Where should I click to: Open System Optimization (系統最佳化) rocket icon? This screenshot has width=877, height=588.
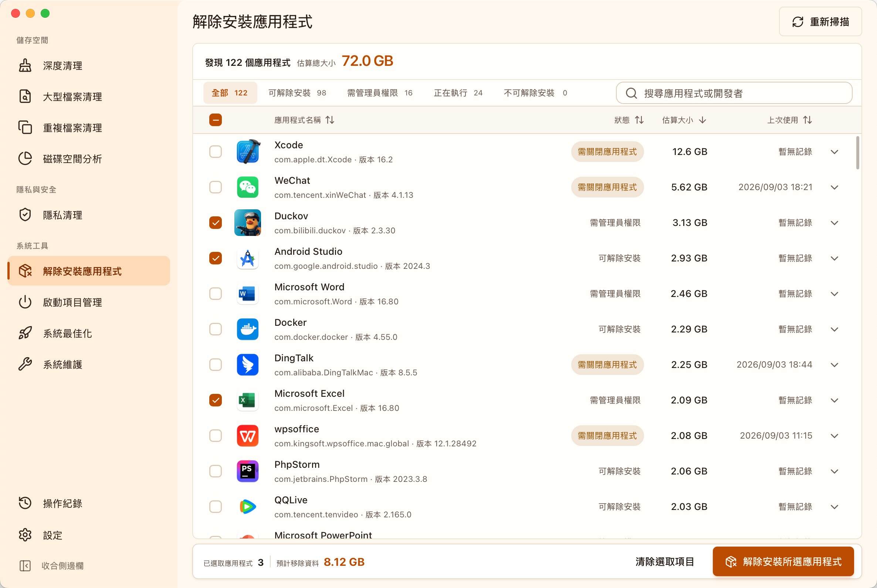point(25,333)
